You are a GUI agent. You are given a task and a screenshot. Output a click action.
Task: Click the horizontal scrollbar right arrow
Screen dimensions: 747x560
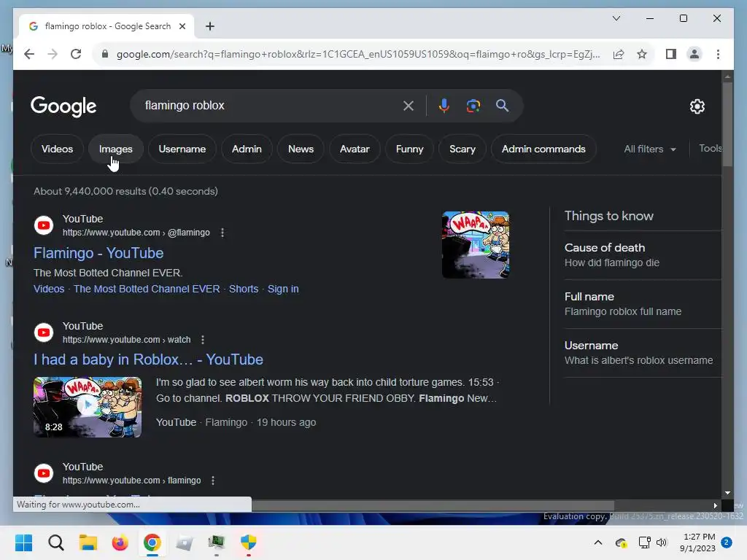(x=715, y=506)
